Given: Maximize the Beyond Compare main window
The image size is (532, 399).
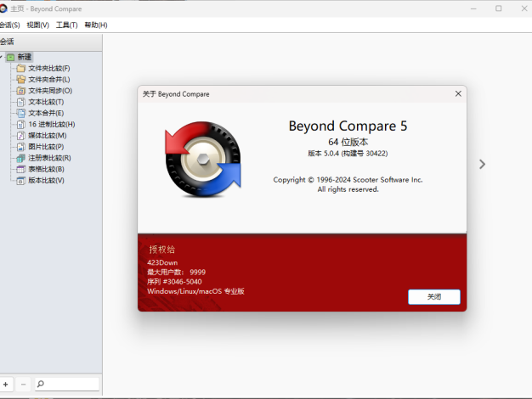Looking at the screenshot, I should (498, 8).
